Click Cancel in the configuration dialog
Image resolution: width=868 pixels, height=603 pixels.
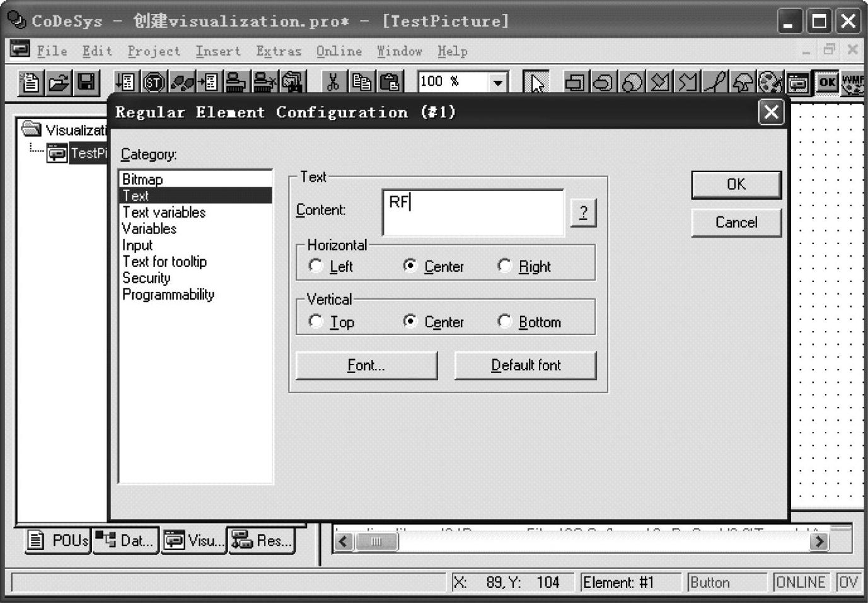(736, 223)
